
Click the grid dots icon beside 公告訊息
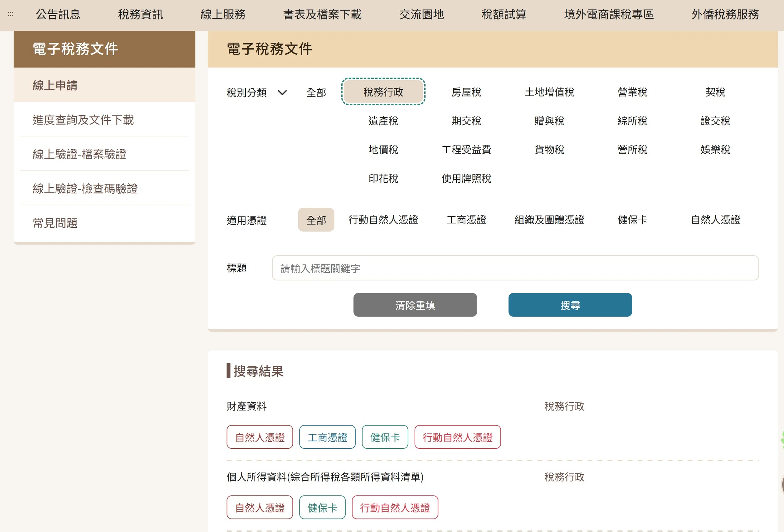coord(11,14)
